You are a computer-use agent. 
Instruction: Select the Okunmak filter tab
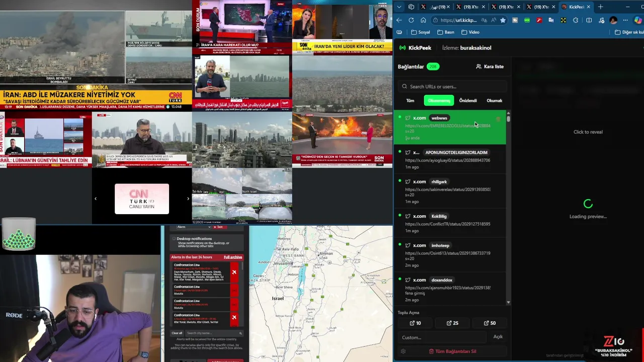pyautogui.click(x=495, y=101)
